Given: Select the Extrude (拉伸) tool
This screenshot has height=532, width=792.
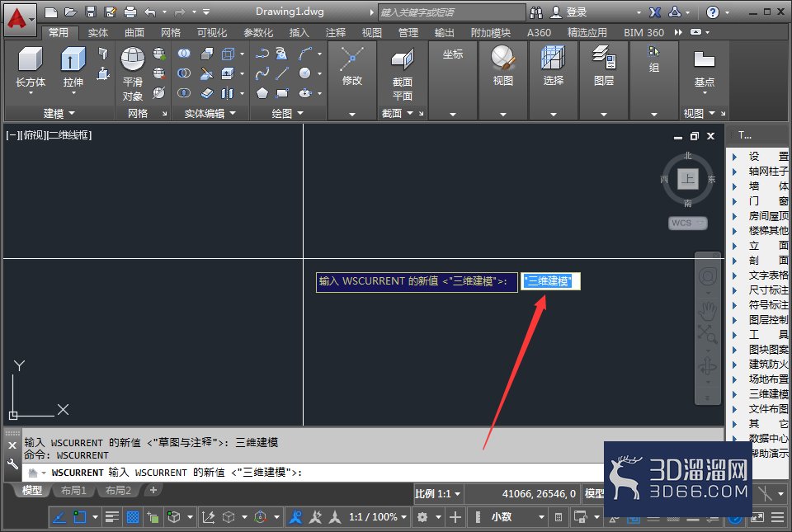Looking at the screenshot, I should [x=73, y=67].
